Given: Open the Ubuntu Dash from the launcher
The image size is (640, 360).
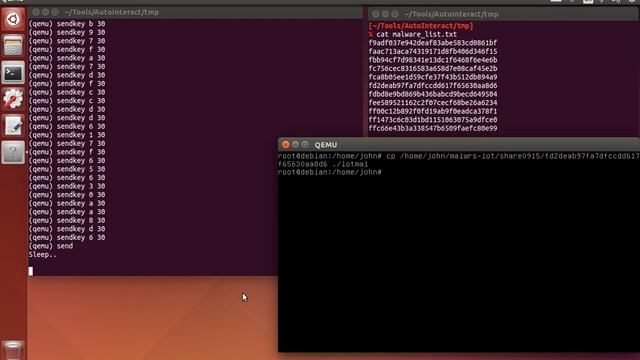Looking at the screenshot, I should click(13, 19).
